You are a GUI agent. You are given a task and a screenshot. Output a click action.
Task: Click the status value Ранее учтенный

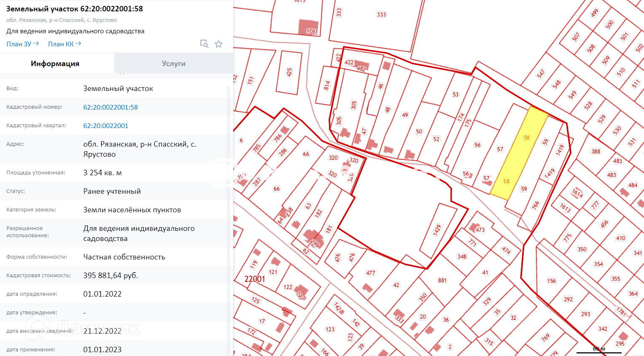[112, 191]
